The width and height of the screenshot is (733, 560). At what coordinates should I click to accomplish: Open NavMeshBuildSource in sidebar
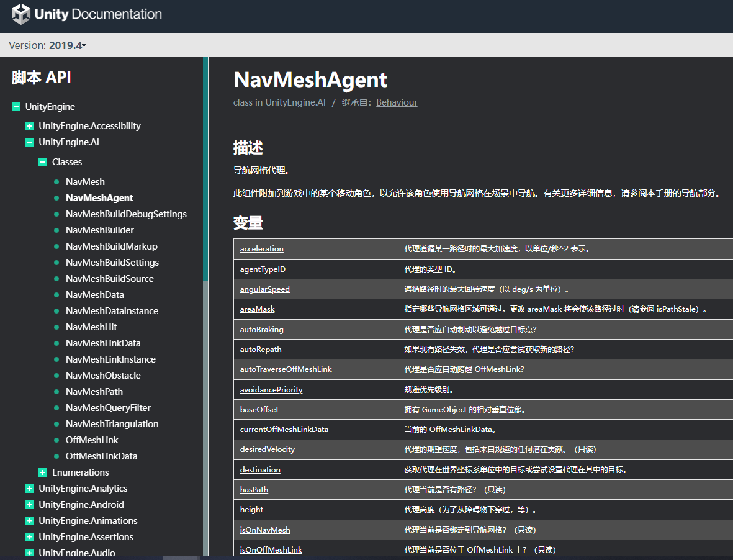pos(109,279)
